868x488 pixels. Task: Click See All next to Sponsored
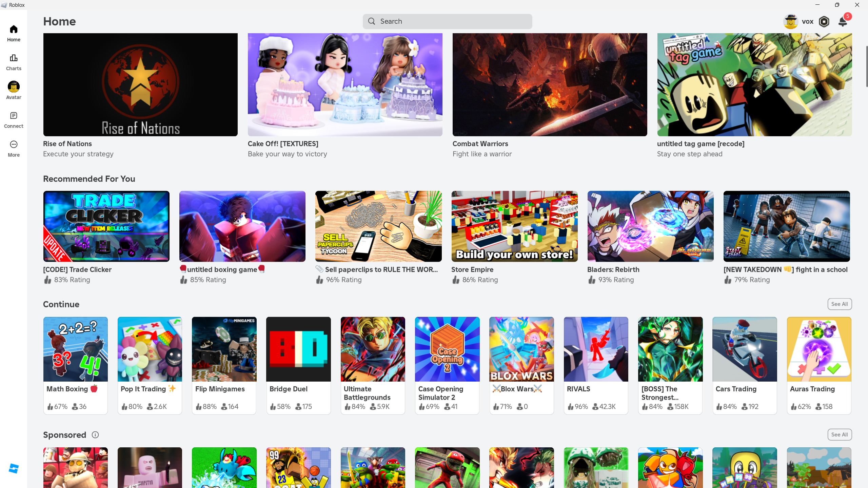(x=839, y=434)
